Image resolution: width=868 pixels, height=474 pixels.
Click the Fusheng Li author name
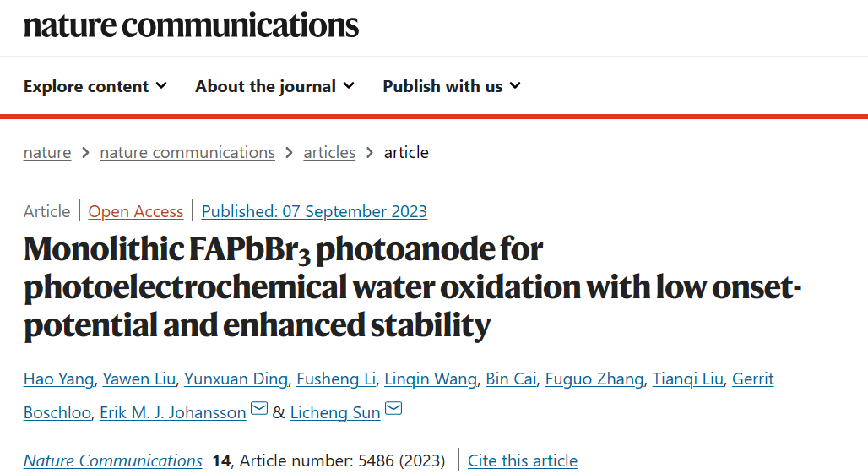click(x=336, y=379)
